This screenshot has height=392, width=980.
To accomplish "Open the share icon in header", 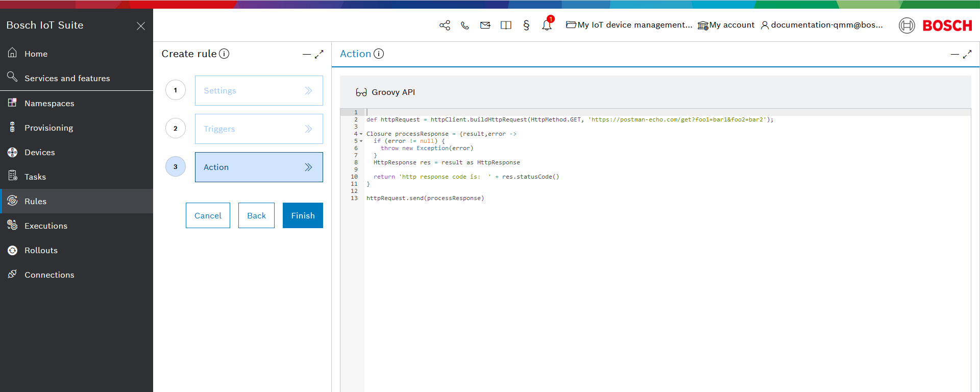I will [445, 25].
